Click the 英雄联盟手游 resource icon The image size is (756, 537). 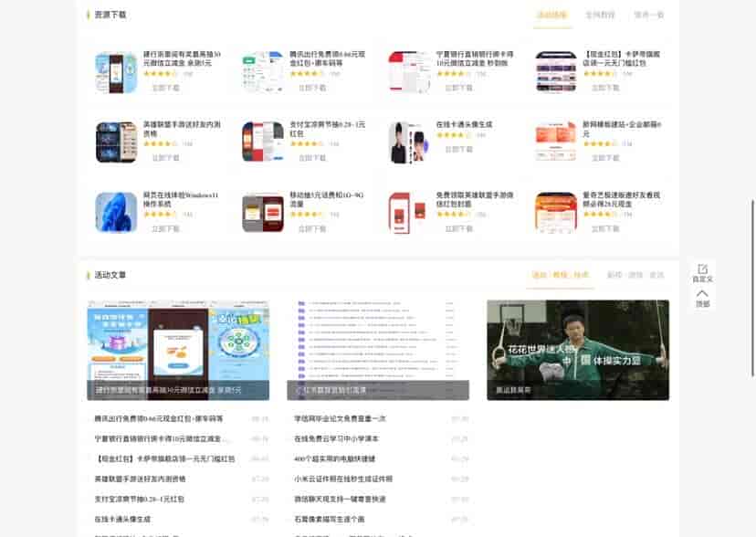click(x=116, y=142)
